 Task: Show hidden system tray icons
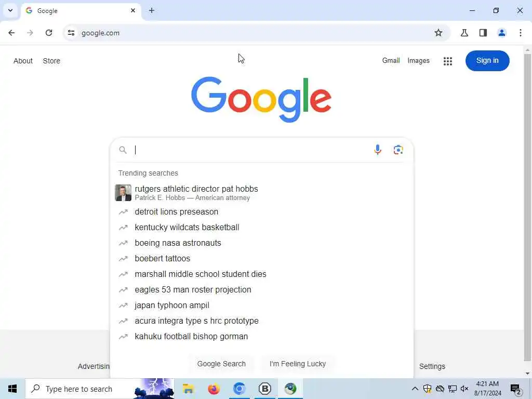click(415, 389)
